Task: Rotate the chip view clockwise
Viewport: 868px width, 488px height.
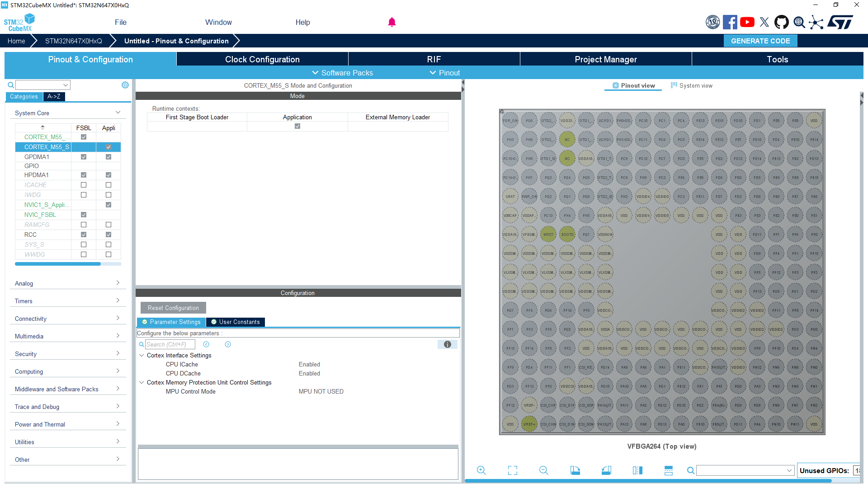Action: [x=575, y=470]
